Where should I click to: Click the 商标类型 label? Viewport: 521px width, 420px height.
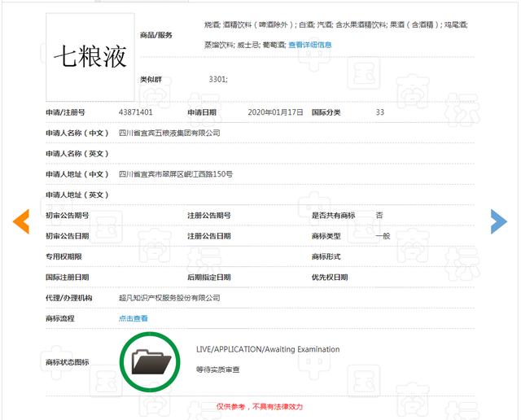(x=326, y=236)
